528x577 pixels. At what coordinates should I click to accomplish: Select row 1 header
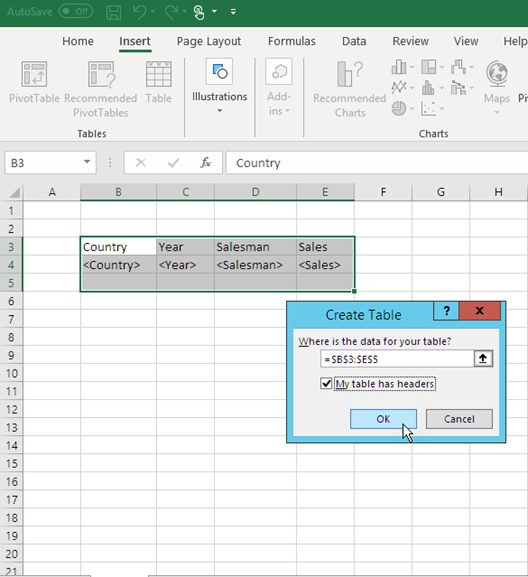pyautogui.click(x=11, y=211)
